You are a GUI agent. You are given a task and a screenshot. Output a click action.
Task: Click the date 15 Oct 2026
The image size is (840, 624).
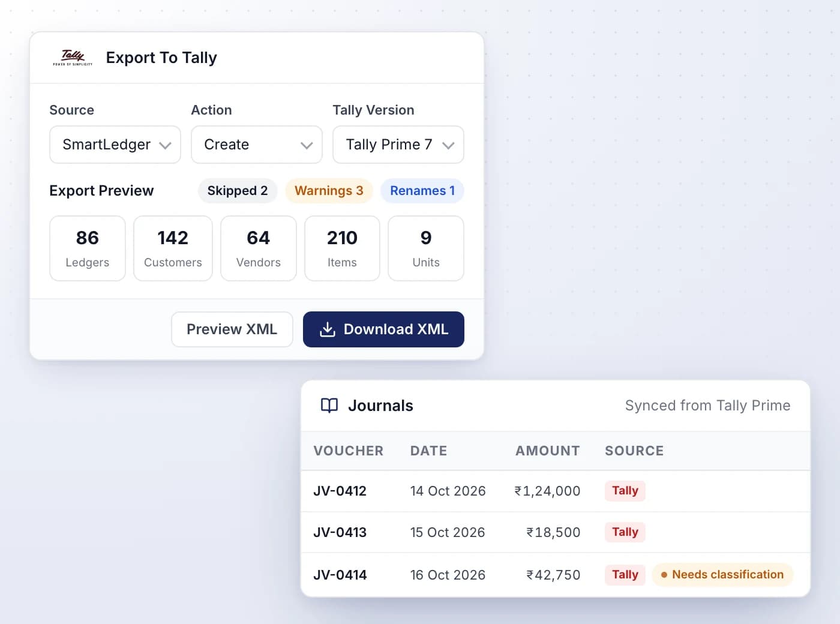coord(448,532)
